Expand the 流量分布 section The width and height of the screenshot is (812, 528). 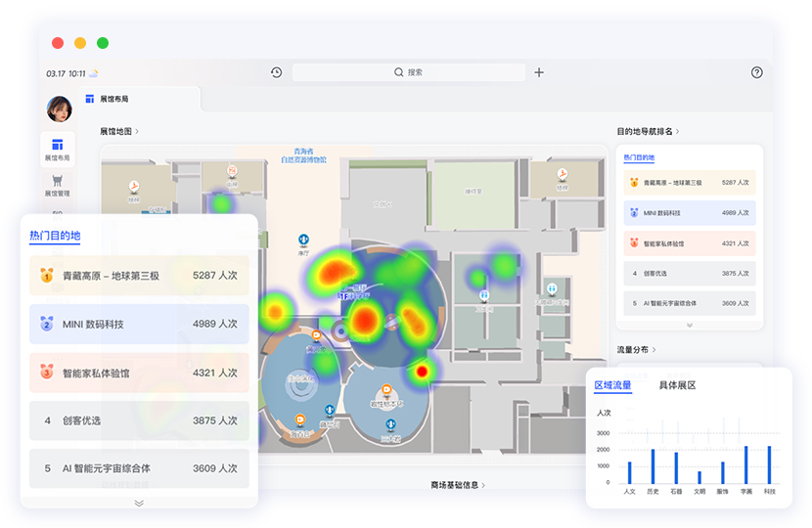654,349
